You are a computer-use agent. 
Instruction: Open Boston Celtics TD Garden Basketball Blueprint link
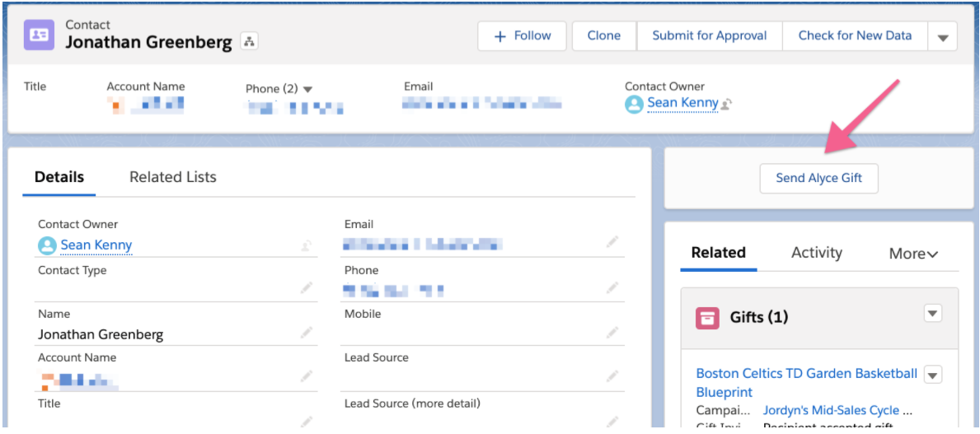click(807, 383)
